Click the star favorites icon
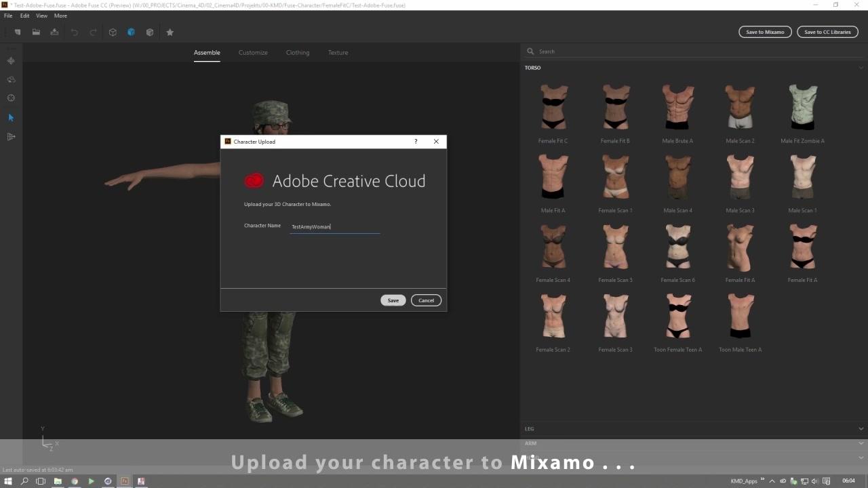The height and width of the screenshot is (488, 868). click(170, 32)
